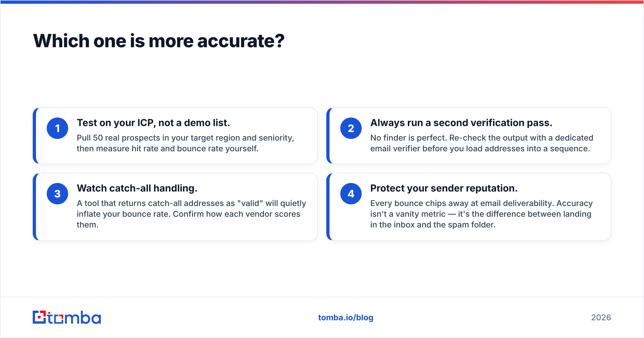Click the blue left border of card 4
The image size is (644, 338).
click(x=328, y=207)
